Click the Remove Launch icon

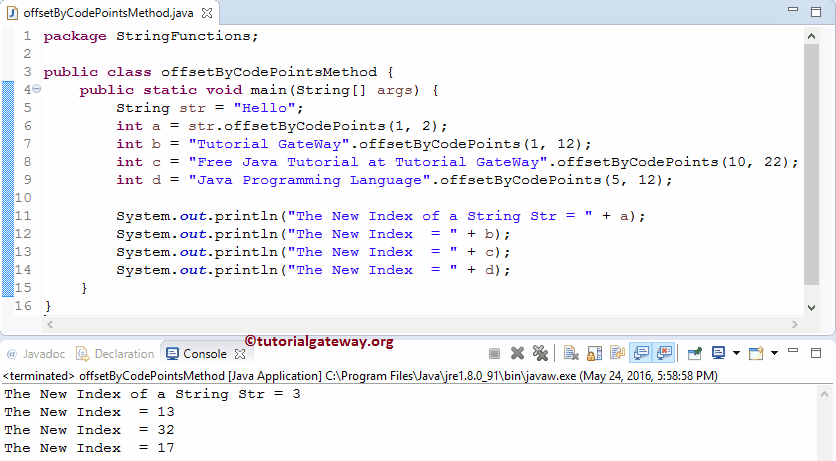click(x=517, y=353)
